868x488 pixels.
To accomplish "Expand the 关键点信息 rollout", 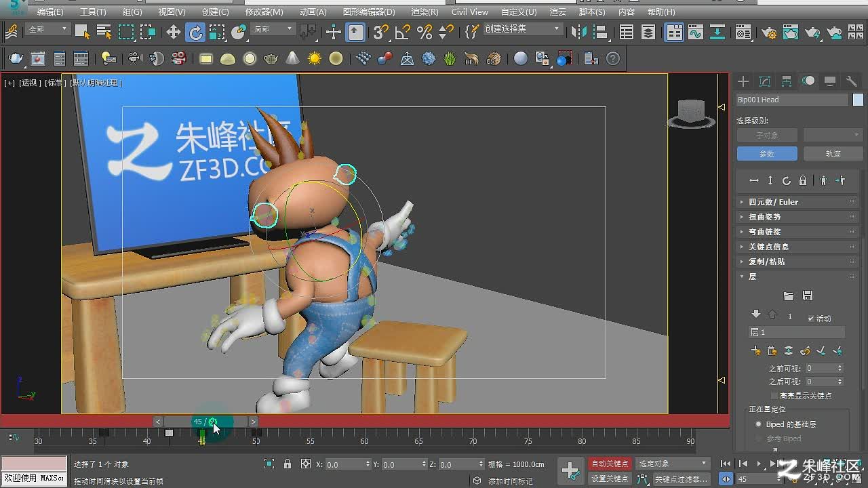I will [x=797, y=247].
